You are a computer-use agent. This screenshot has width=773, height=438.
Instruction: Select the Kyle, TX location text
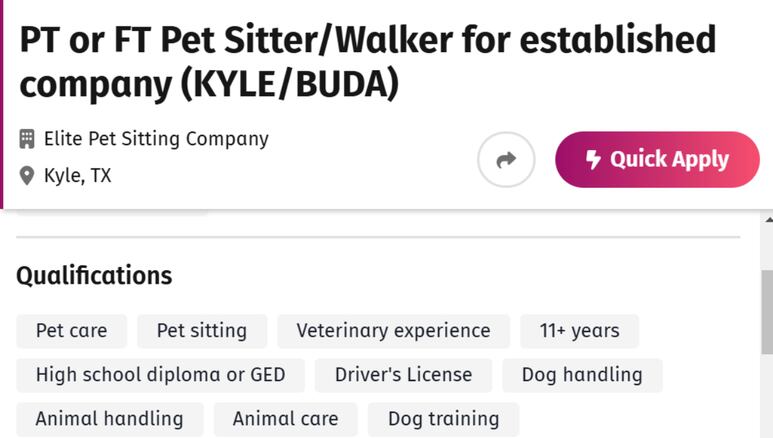77,176
